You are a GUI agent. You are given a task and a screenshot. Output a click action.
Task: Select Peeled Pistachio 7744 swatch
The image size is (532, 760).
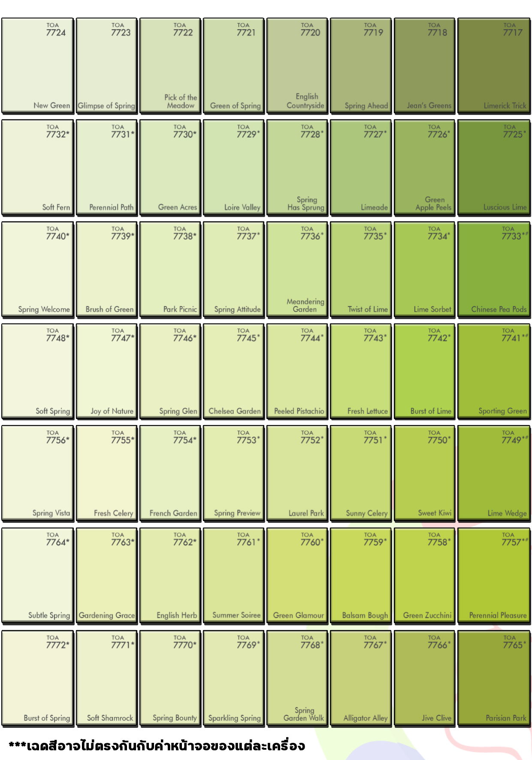coord(297,371)
